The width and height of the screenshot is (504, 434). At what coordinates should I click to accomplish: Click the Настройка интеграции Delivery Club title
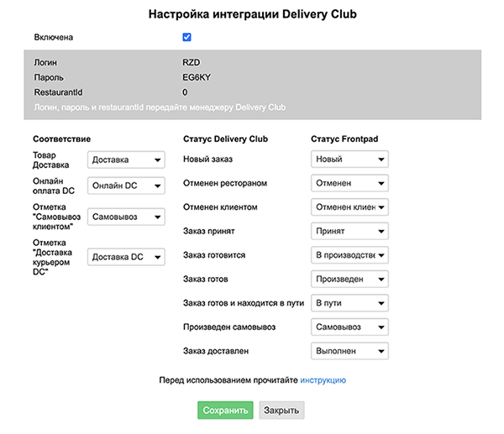252,14
